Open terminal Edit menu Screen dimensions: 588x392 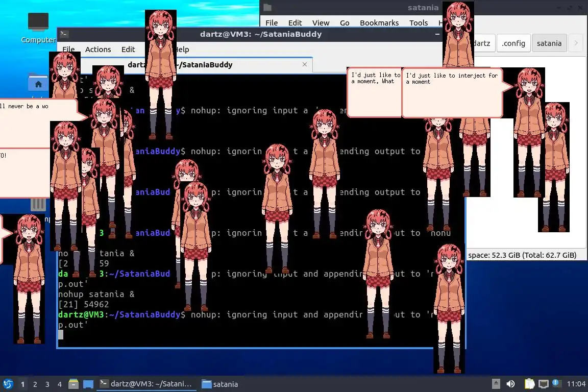pos(128,49)
